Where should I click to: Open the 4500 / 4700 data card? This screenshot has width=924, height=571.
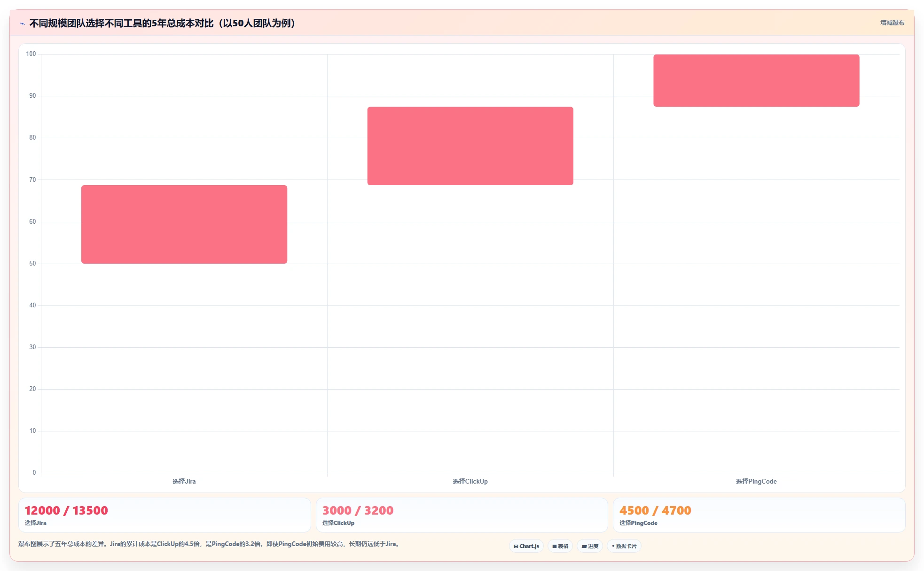(759, 515)
